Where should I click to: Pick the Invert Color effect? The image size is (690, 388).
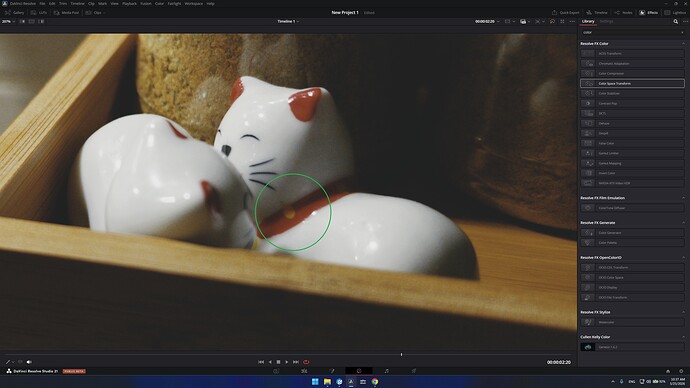coord(632,173)
